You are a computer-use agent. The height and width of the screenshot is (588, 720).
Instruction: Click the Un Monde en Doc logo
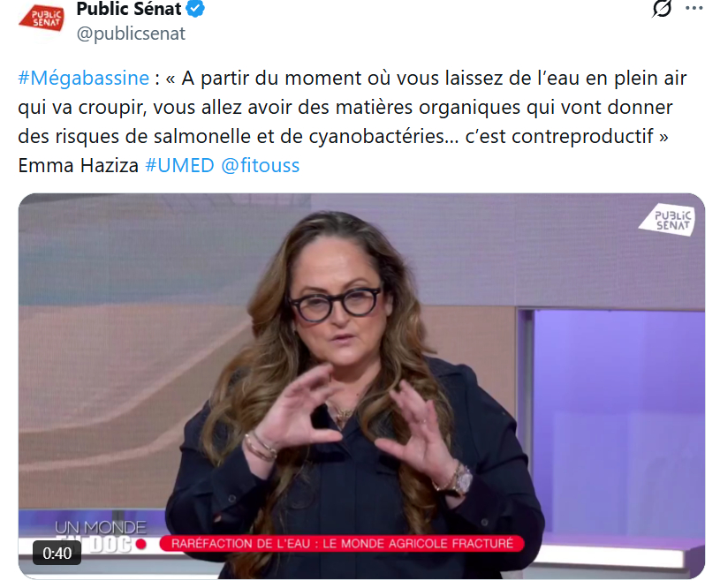tap(100, 536)
